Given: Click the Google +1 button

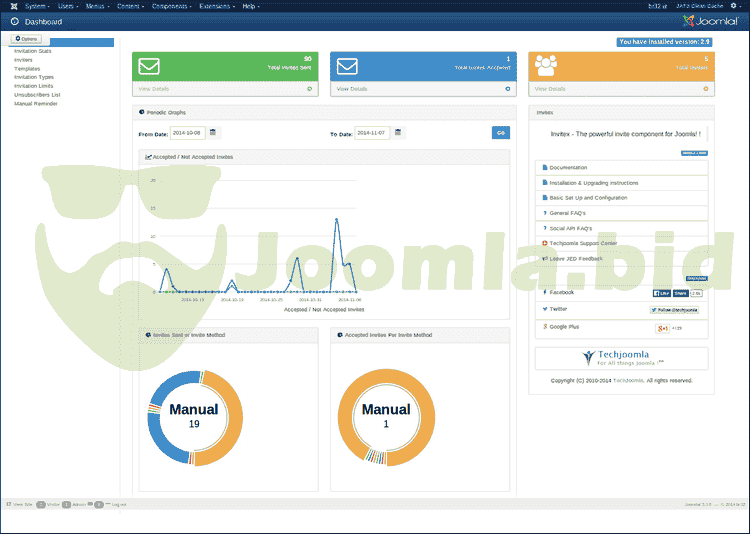Looking at the screenshot, I should [x=662, y=328].
